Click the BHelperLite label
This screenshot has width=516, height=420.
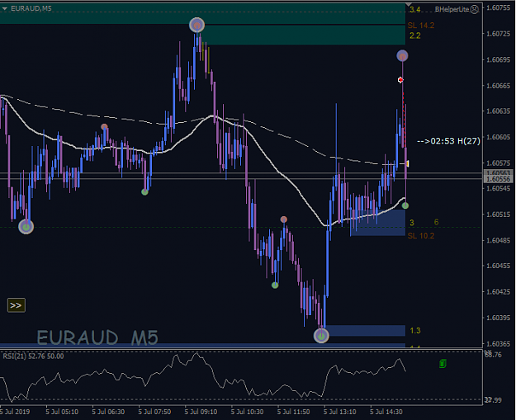[452, 10]
